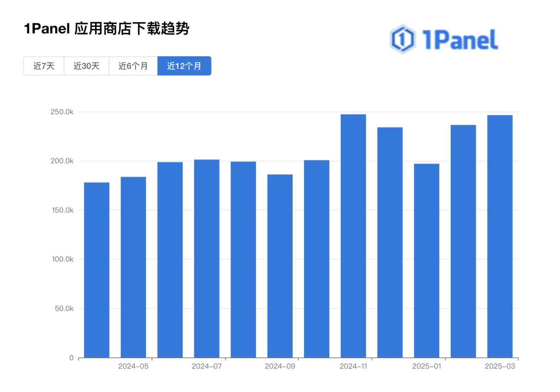Select the 近7天 time range tab
560x392 pixels.
coord(44,66)
